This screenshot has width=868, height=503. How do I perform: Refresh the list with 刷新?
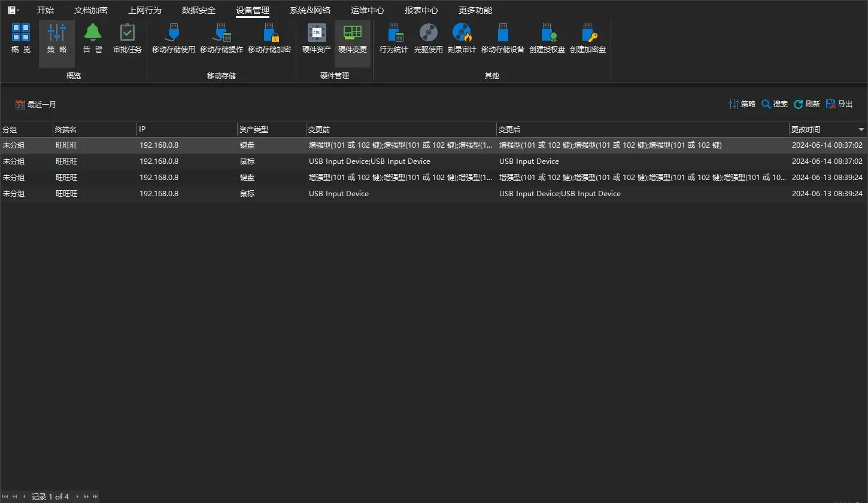806,103
